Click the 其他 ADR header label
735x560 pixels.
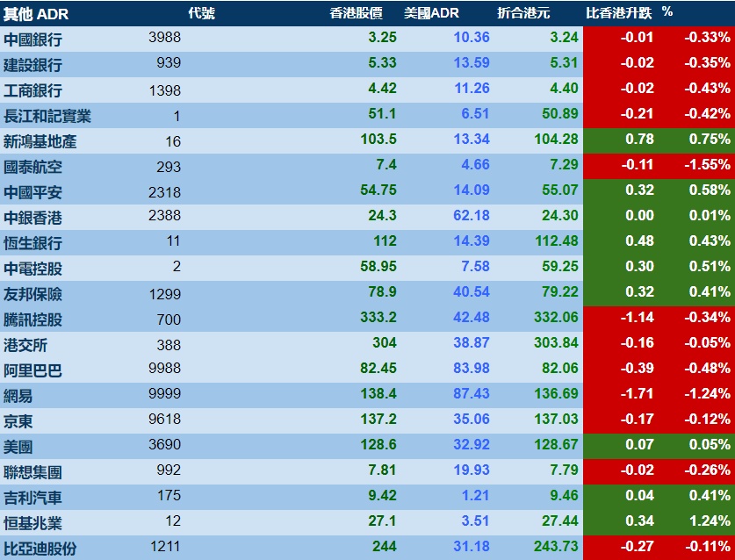[36, 14]
